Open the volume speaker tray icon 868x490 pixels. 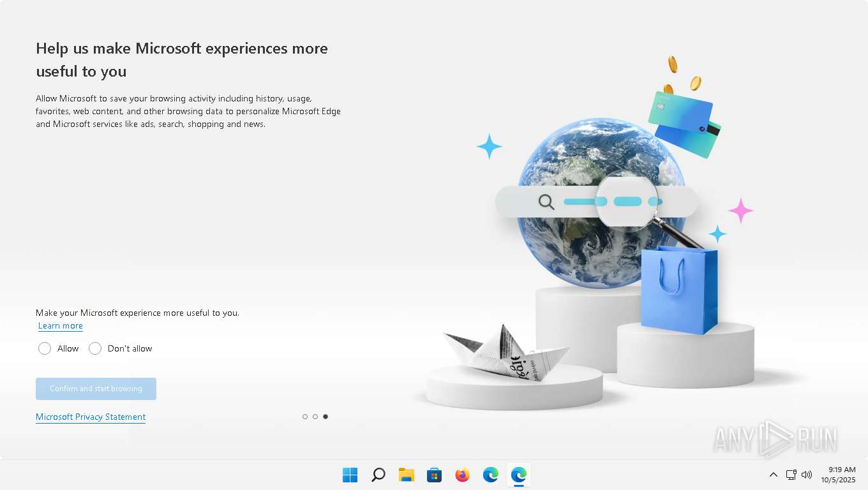point(807,475)
